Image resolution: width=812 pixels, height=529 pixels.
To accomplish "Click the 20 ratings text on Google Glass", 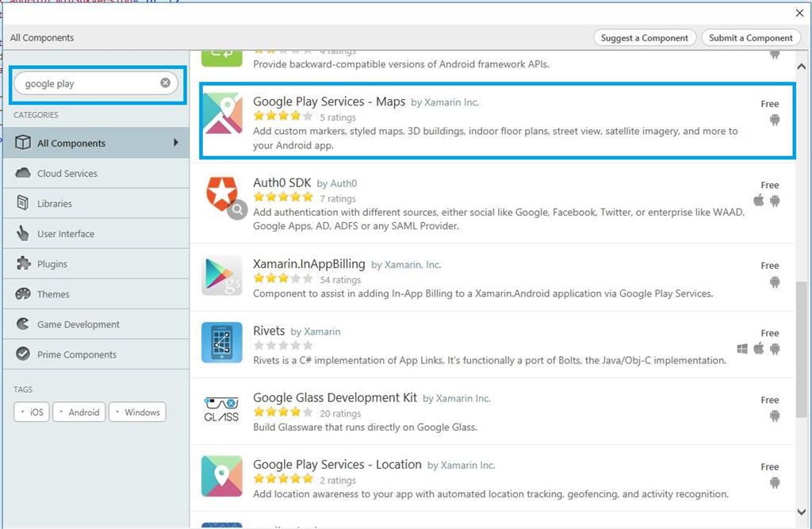I will (x=340, y=413).
